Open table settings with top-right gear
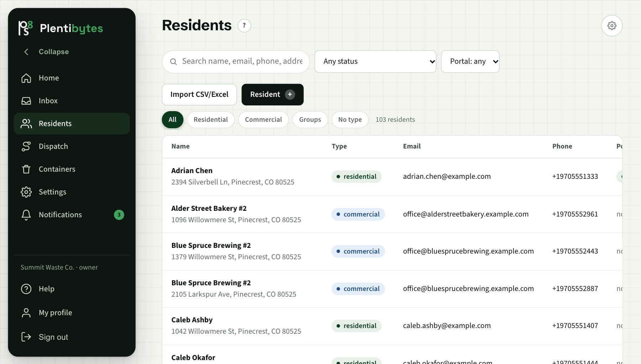Screen dimensions: 641x364 (x=612, y=26)
